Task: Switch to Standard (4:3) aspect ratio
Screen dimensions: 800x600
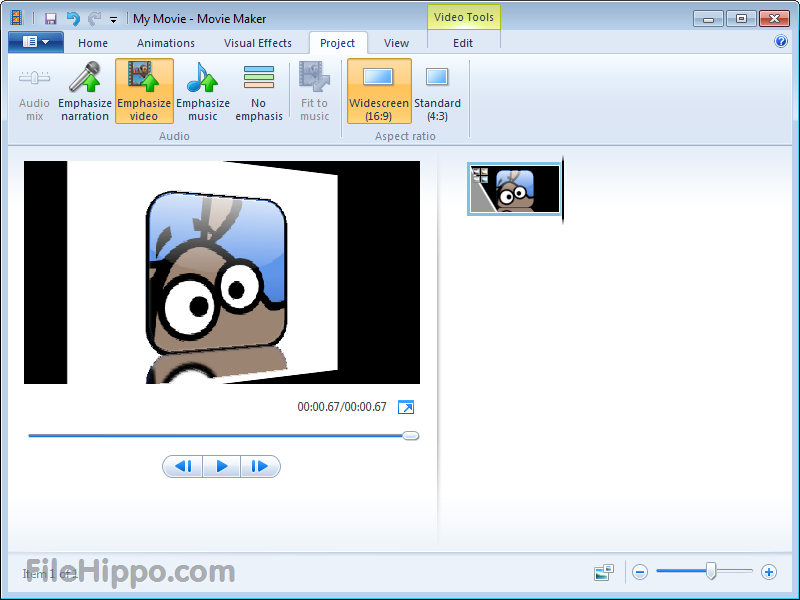Action: [437, 91]
